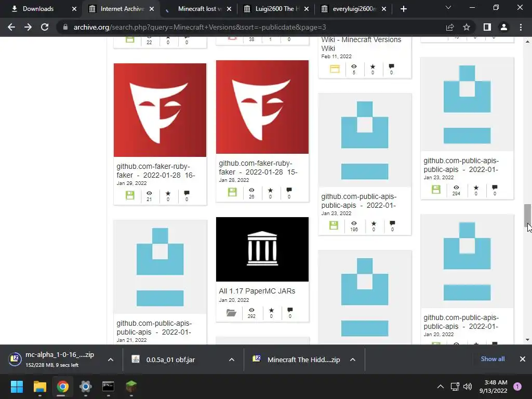Expand options for mc-alpha_1-0-16 zip download
The height and width of the screenshot is (399, 532).
[x=111, y=360]
